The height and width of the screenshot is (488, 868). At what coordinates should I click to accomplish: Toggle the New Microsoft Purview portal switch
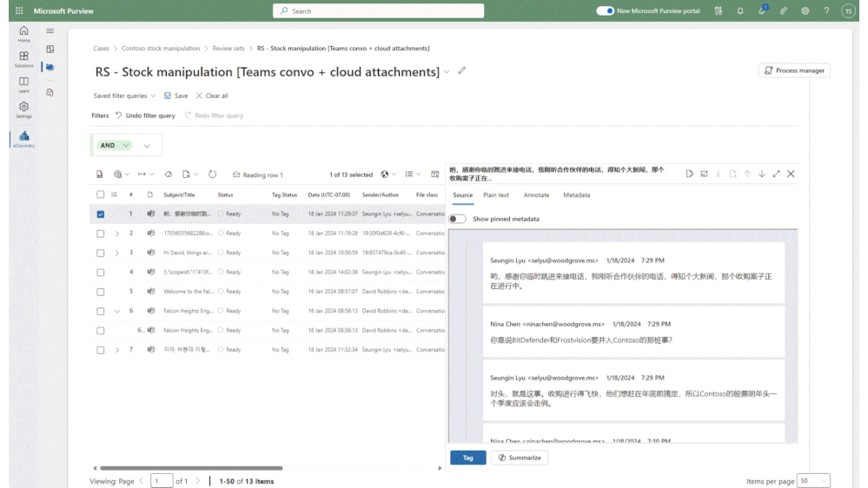[x=605, y=10]
